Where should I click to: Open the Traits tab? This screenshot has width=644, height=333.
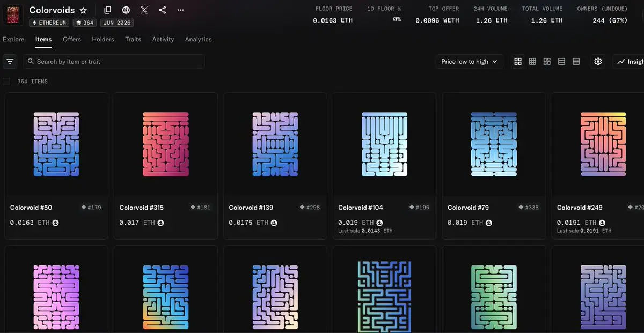click(133, 39)
